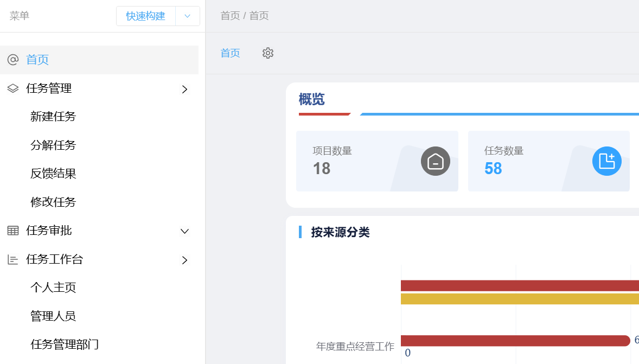The width and height of the screenshot is (639, 364).
Task: Click the layers icon beside 任务管理
Action: coord(13,88)
